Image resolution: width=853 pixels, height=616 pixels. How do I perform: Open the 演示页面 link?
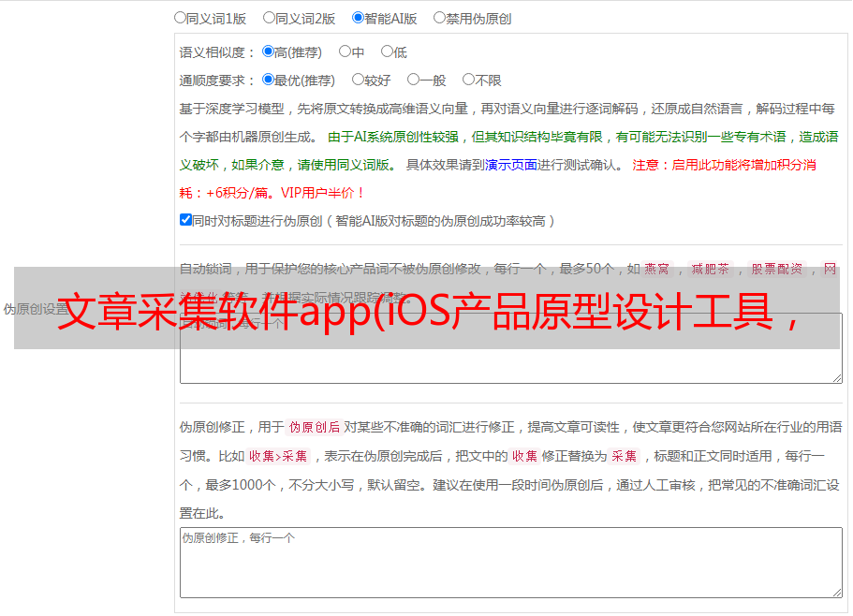coord(511,165)
